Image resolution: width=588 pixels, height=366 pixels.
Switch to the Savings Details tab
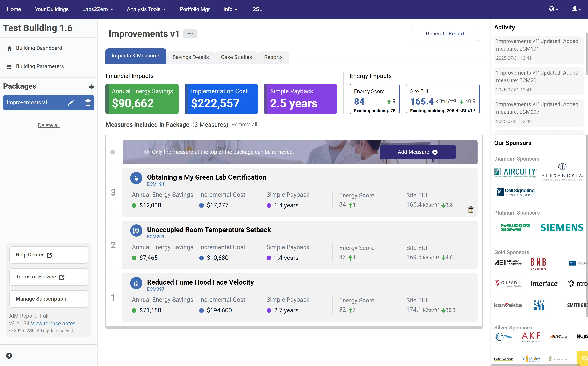(x=190, y=57)
